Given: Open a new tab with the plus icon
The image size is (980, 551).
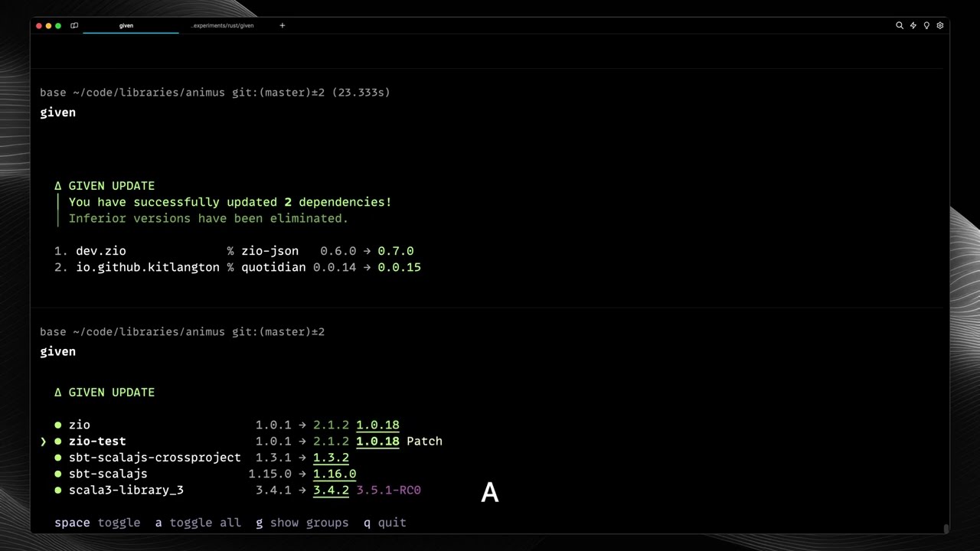Looking at the screenshot, I should [282, 25].
